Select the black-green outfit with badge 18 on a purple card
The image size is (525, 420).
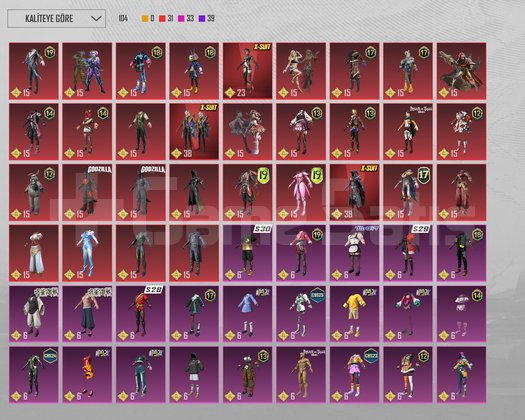click(461, 253)
